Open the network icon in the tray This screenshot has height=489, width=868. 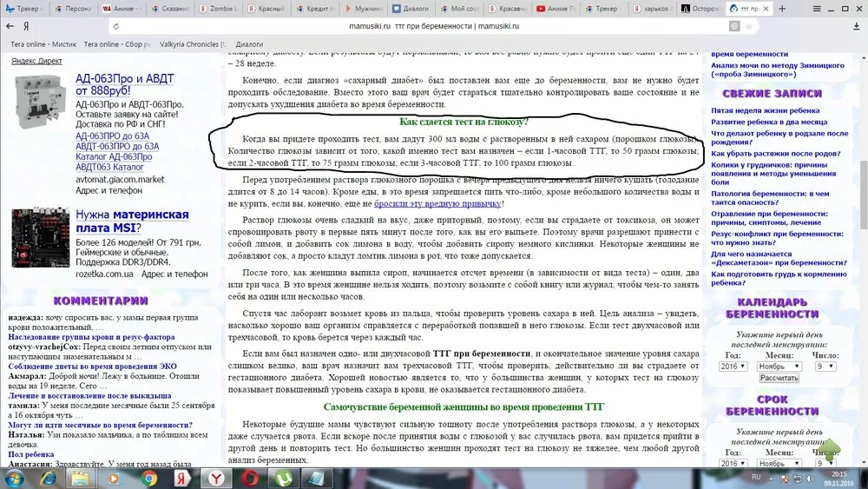pyautogui.click(x=797, y=479)
